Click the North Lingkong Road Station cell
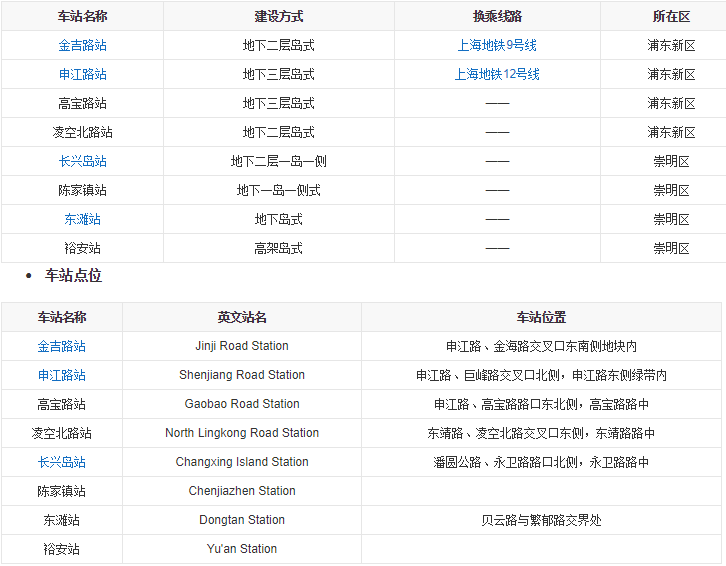The width and height of the screenshot is (726, 566). point(242,433)
